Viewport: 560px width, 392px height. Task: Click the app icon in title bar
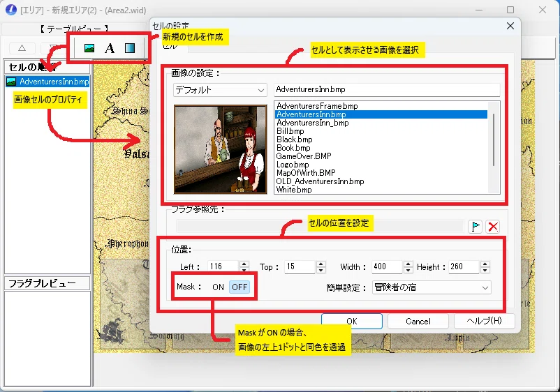coord(10,10)
